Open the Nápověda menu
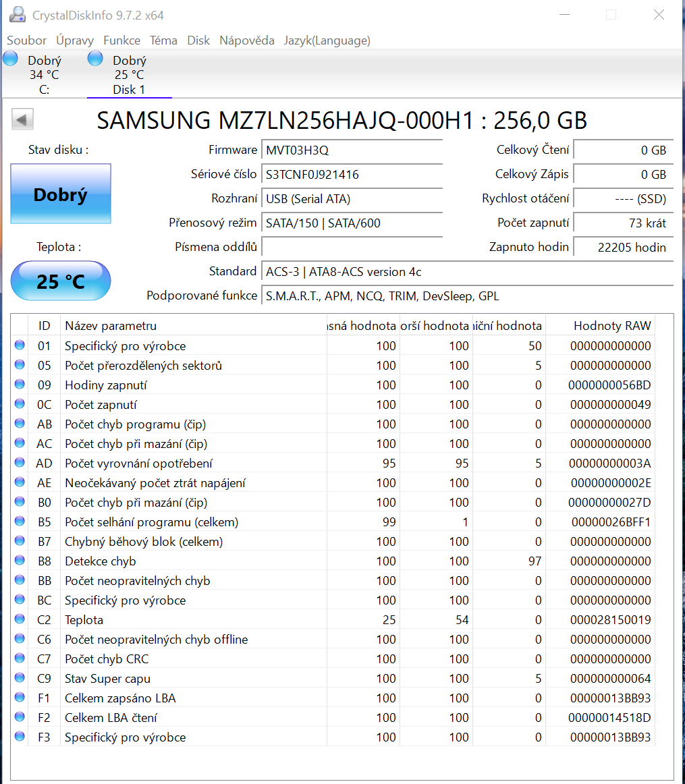This screenshot has width=685, height=784. (246, 40)
